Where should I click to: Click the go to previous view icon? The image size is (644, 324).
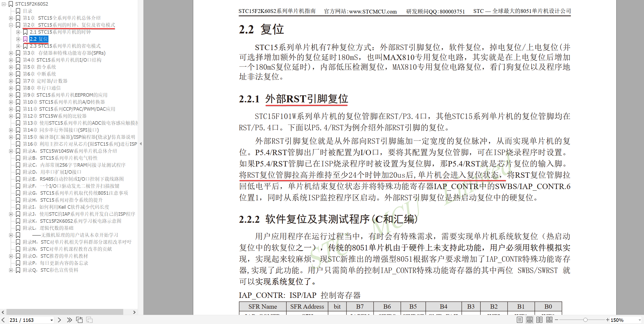(79, 320)
